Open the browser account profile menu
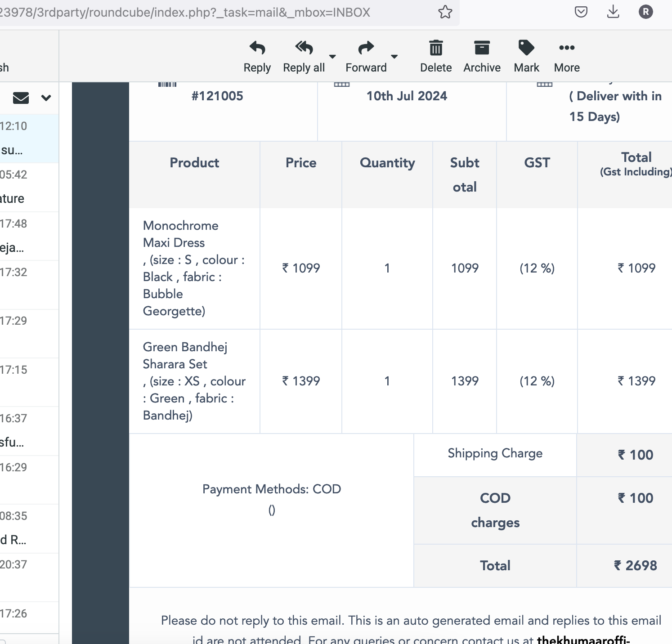Screen dimensions: 672x644 click(x=645, y=12)
